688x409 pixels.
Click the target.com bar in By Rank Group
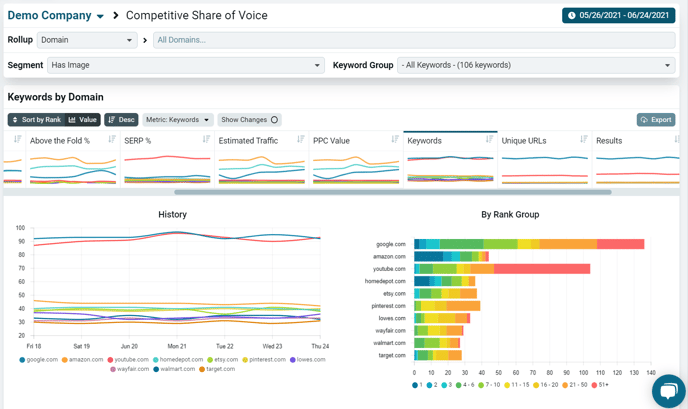coord(438,355)
